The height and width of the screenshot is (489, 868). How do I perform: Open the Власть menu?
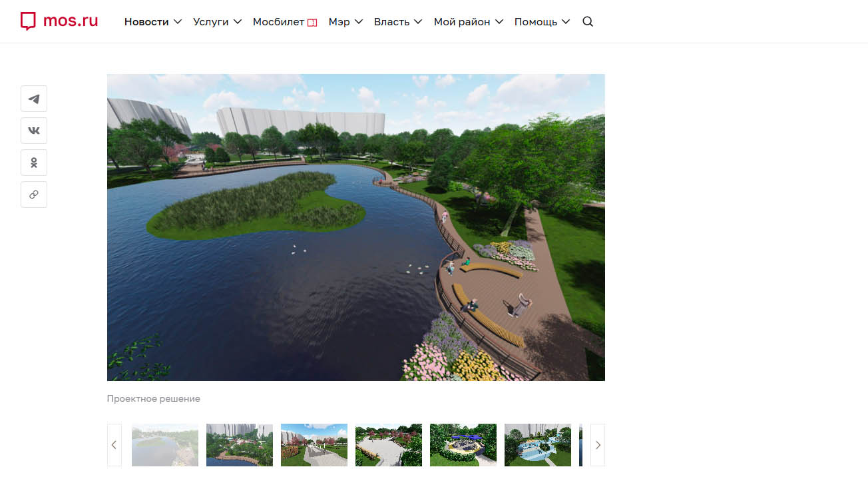click(x=398, y=21)
